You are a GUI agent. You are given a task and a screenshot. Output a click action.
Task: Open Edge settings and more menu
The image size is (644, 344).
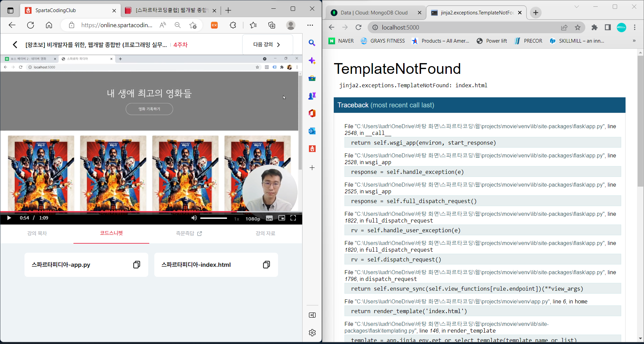310,25
